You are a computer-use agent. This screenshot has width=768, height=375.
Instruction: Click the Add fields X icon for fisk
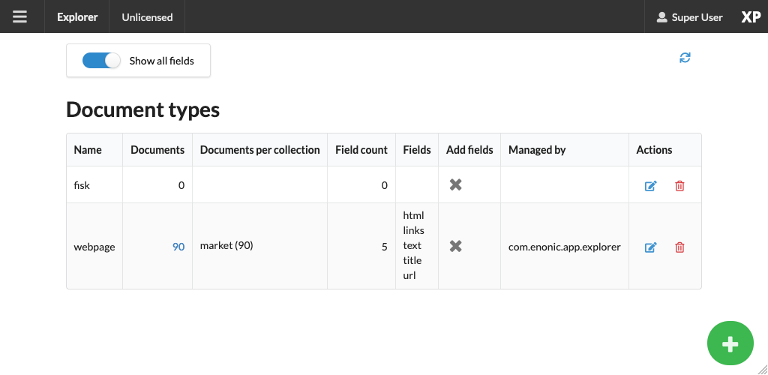(x=456, y=185)
